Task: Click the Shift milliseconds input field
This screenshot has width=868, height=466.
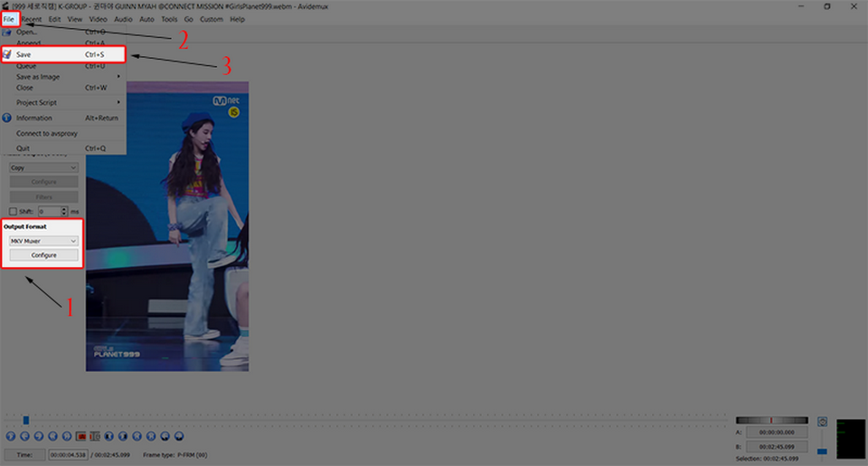Action: tap(50, 212)
